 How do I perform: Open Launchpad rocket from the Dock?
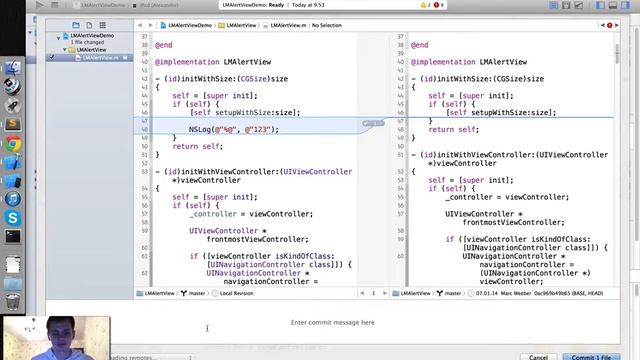click(x=13, y=105)
